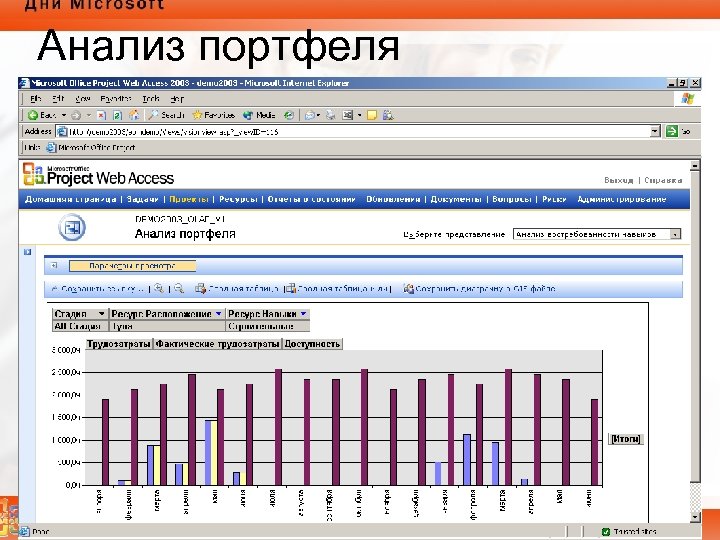Stop page loading with red X icon
Viewport: 720px width, 540px height.
(101, 115)
